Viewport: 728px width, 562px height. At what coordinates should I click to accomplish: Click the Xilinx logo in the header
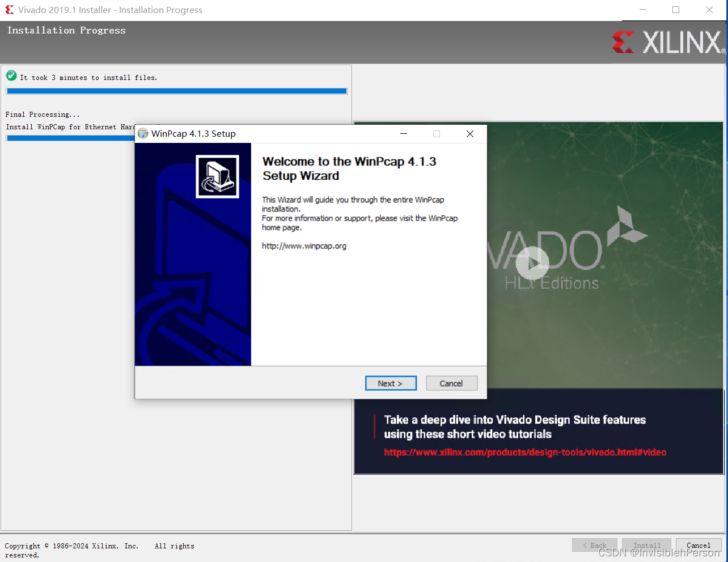tap(669, 43)
